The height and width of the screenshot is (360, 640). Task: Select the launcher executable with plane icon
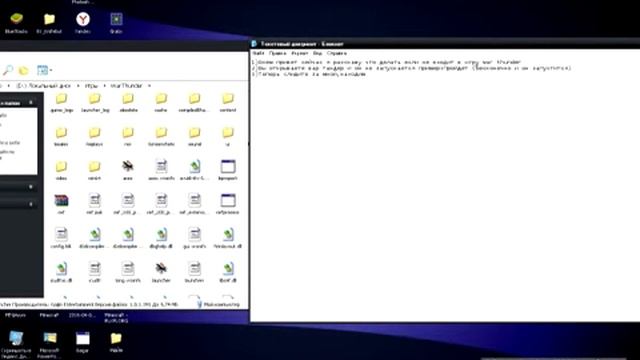coord(161,272)
